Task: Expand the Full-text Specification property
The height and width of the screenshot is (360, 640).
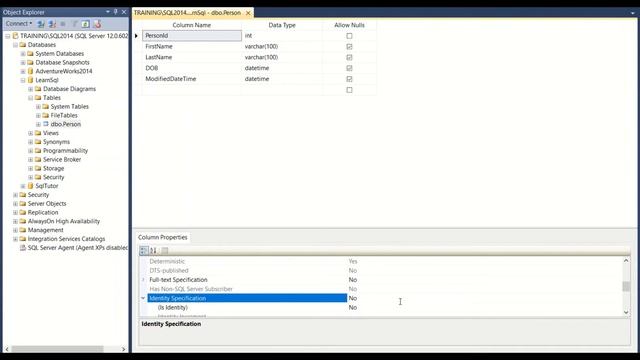Action: point(143,280)
